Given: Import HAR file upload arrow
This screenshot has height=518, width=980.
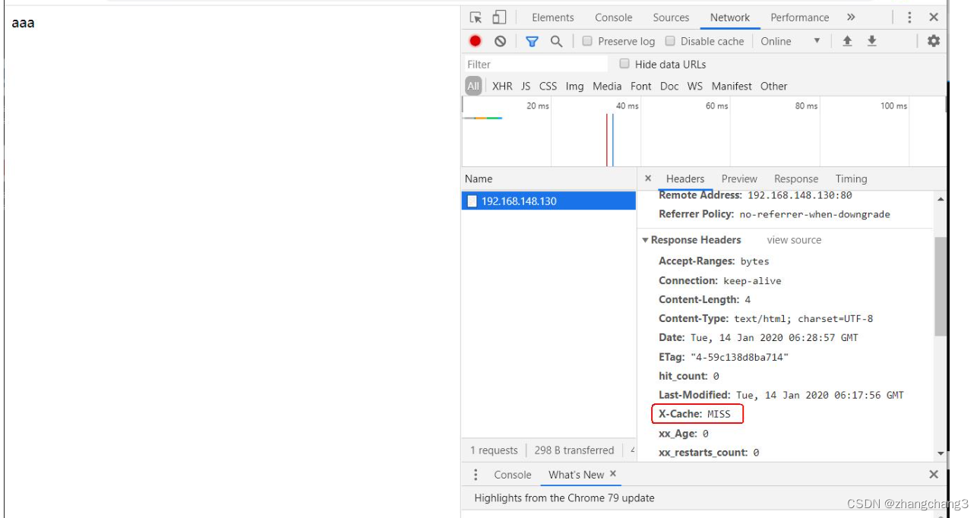Looking at the screenshot, I should pyautogui.click(x=847, y=41).
